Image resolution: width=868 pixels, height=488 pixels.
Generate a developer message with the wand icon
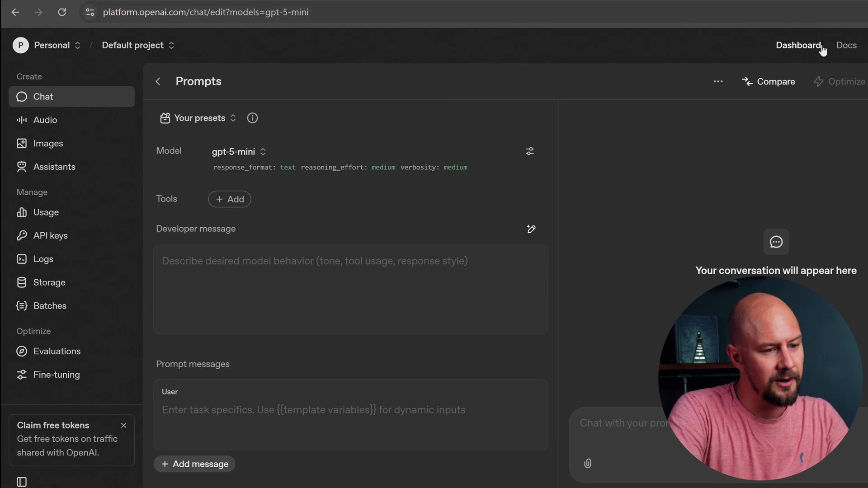531,229
